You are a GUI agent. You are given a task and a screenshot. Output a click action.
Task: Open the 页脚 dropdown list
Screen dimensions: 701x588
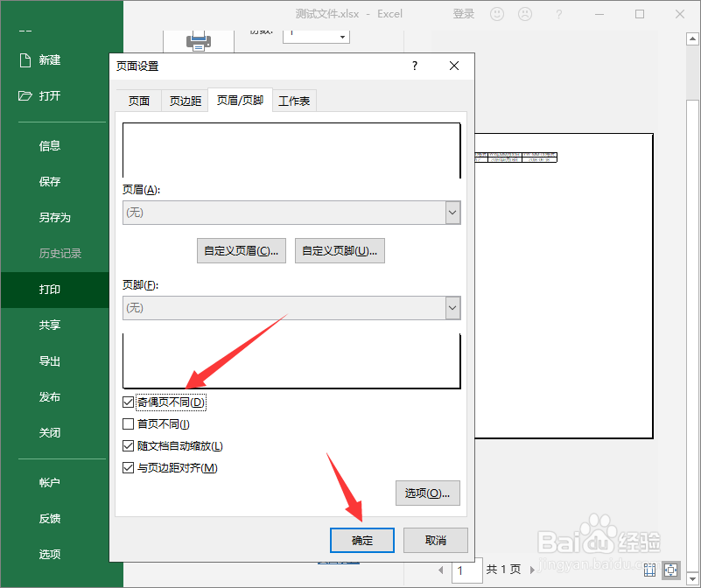[452, 308]
